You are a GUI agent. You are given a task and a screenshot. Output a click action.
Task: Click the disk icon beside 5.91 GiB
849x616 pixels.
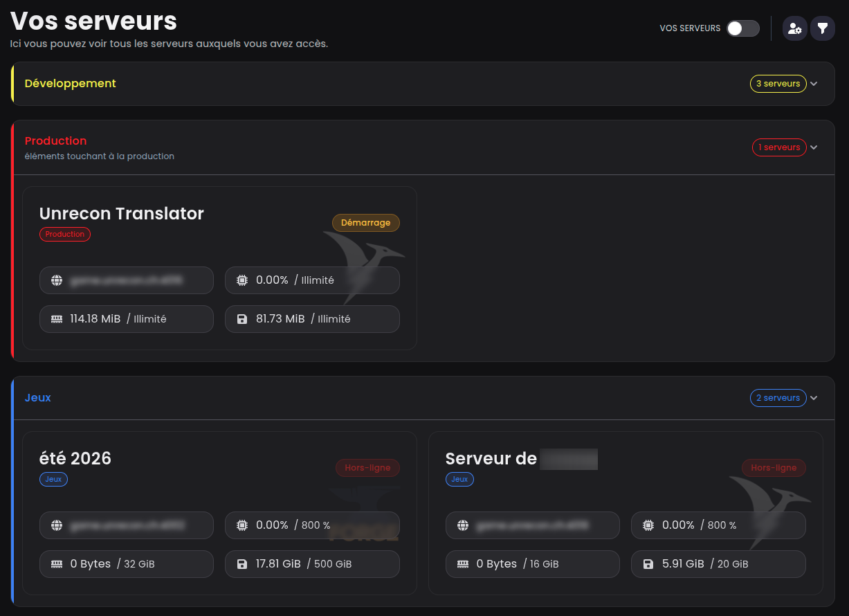click(x=648, y=564)
